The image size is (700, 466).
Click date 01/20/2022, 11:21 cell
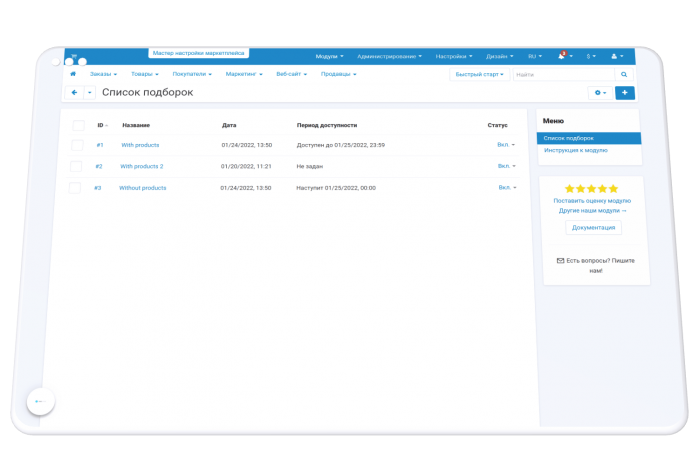[246, 166]
